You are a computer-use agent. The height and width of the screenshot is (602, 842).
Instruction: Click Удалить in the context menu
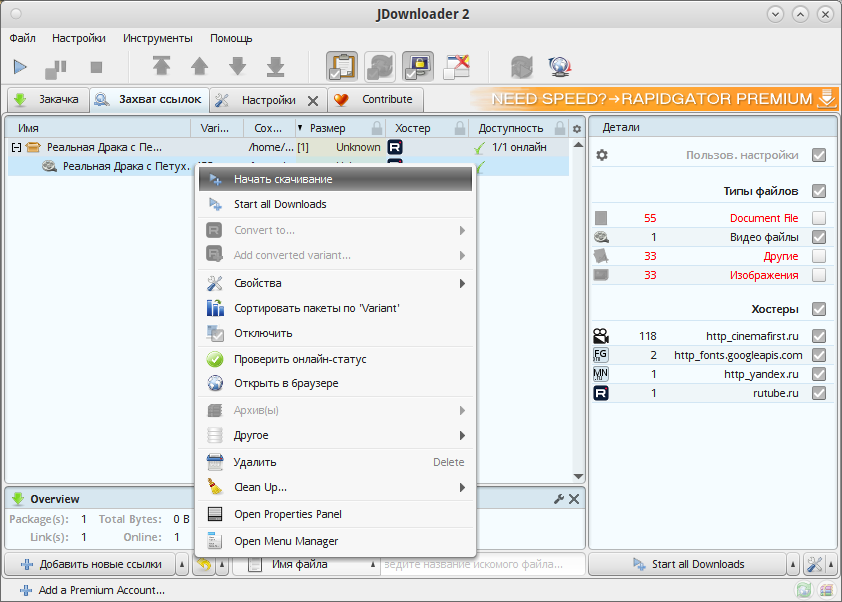pyautogui.click(x=335, y=462)
